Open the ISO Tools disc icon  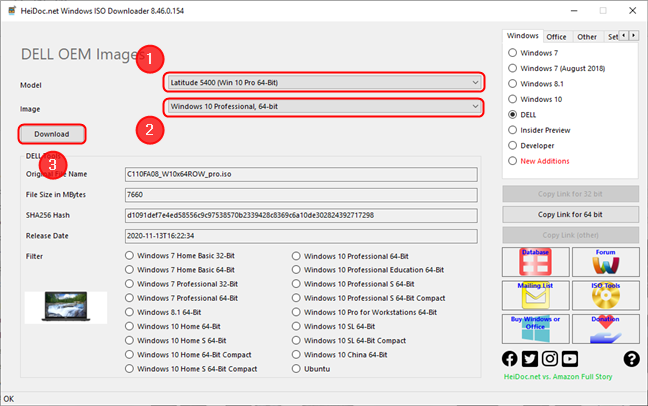[605, 296]
